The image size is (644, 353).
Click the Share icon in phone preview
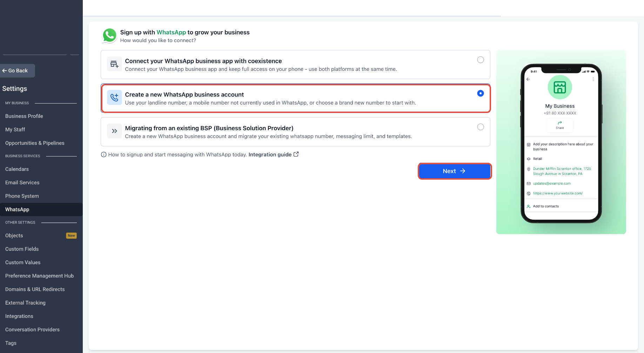point(560,123)
